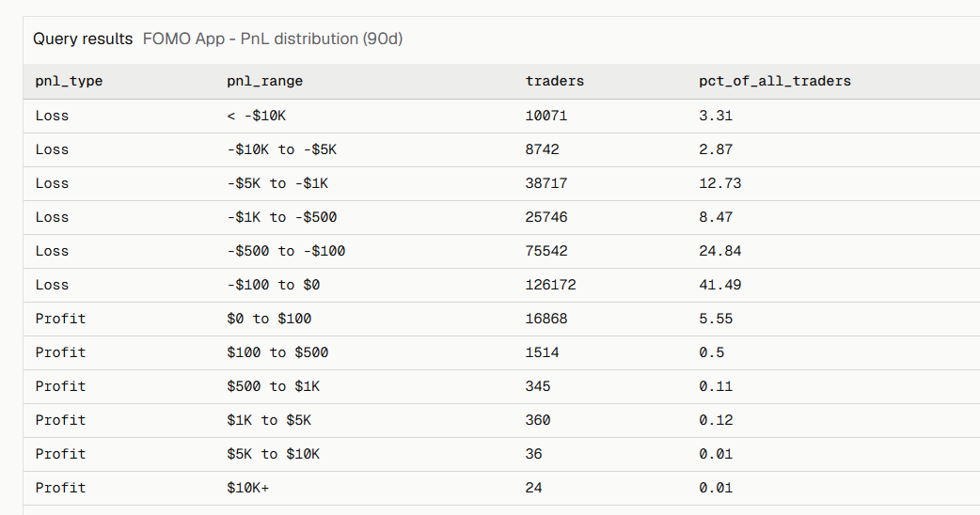This screenshot has width=980, height=515.
Task: Click the '$0 to $100' profit range cell
Action: point(269,319)
